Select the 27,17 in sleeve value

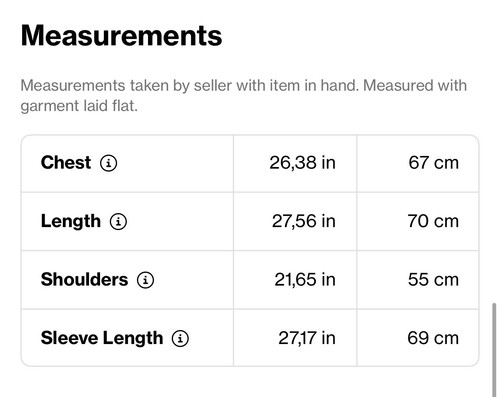coord(307,338)
